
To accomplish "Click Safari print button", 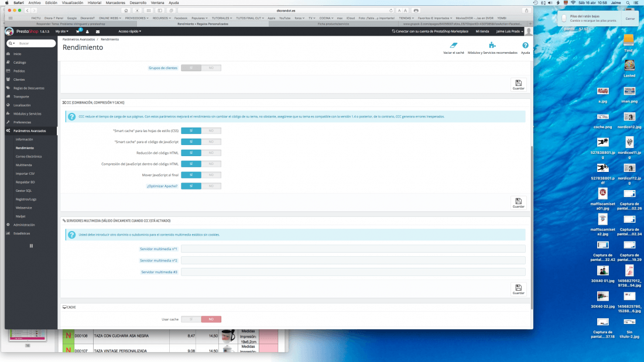I will 416,11.
